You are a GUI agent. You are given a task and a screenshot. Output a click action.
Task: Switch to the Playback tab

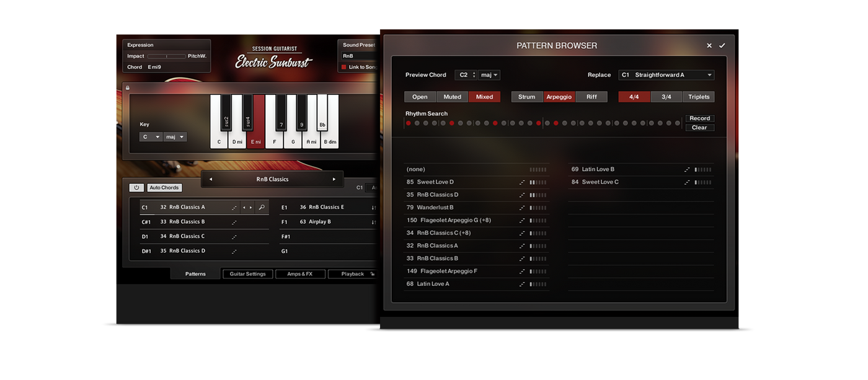pyautogui.click(x=353, y=274)
